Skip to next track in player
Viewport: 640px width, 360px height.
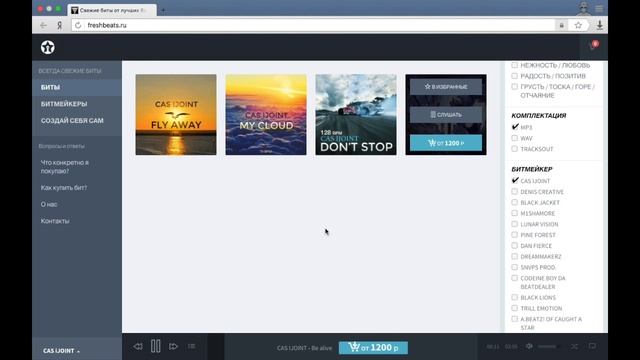point(173,347)
